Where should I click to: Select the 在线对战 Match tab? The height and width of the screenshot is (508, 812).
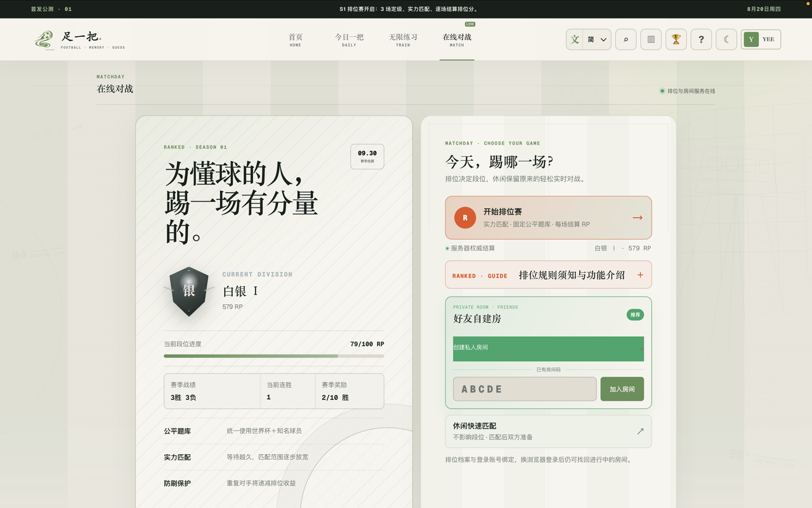tap(457, 40)
